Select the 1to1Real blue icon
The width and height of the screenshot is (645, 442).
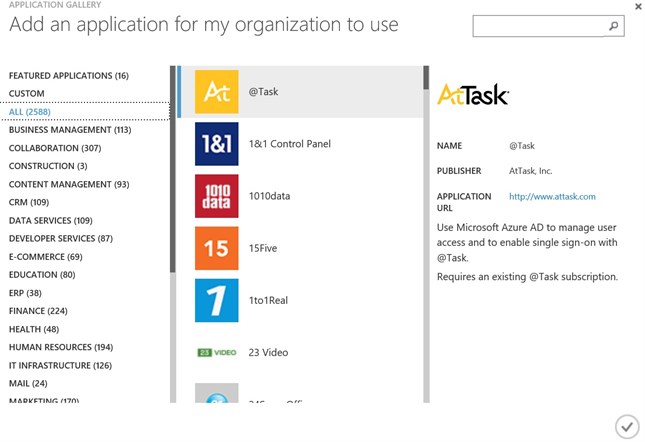tap(216, 300)
